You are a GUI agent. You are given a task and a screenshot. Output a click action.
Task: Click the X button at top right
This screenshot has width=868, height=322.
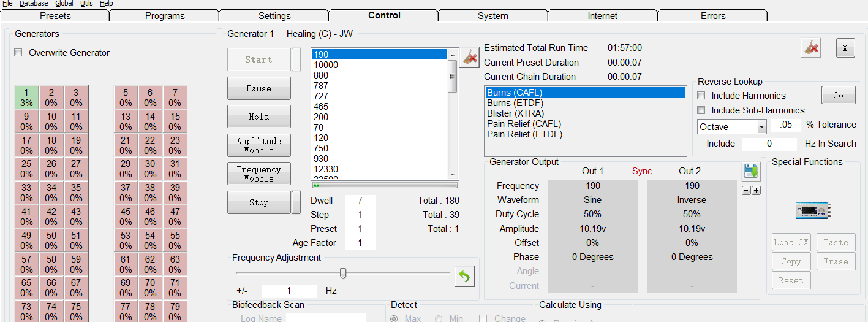(x=845, y=48)
